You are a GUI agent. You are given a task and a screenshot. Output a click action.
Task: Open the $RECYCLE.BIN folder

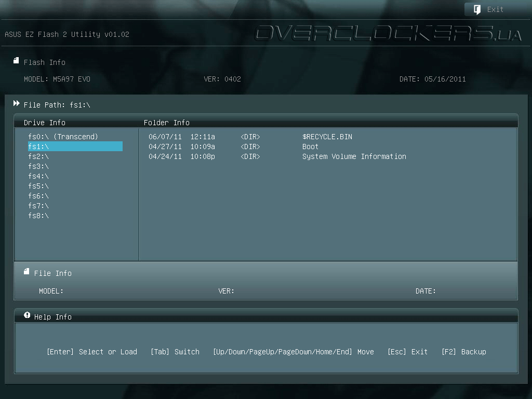tap(327, 137)
